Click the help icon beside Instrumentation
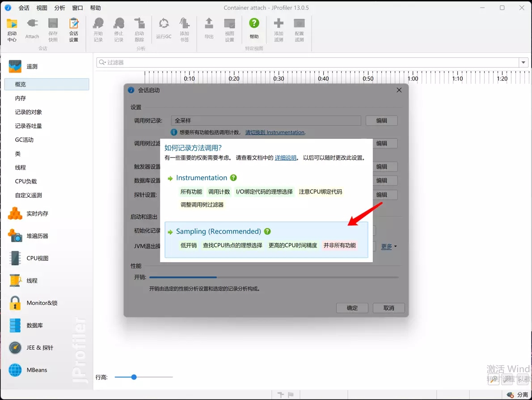The image size is (532, 400). point(233,178)
